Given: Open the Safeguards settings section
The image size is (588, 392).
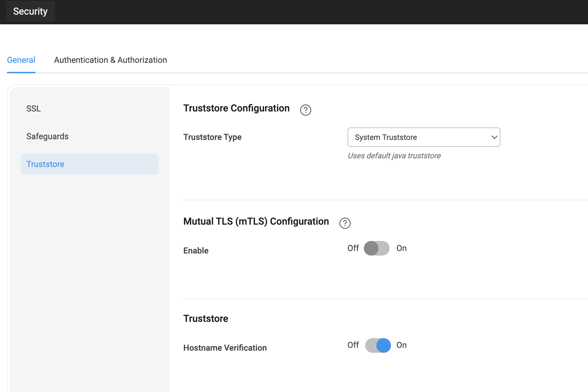Looking at the screenshot, I should (x=47, y=136).
